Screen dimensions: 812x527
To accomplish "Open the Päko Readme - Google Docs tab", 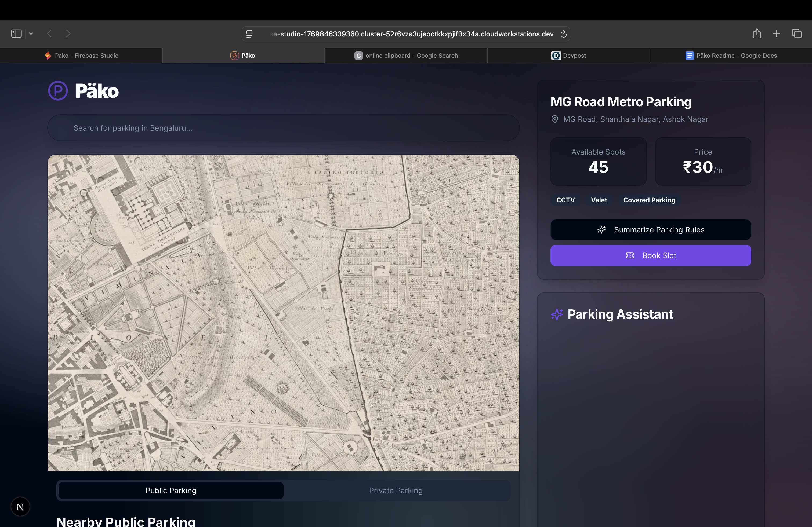I will click(731, 56).
